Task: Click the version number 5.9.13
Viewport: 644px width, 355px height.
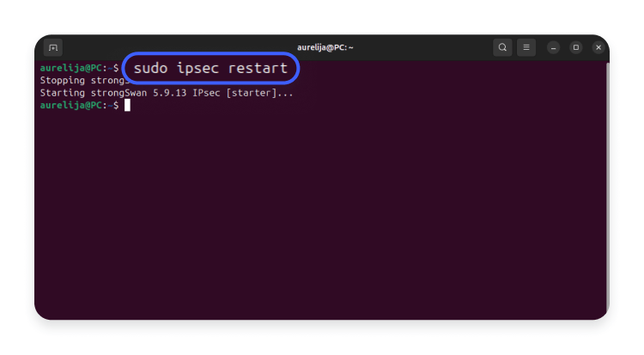Action: (170, 93)
